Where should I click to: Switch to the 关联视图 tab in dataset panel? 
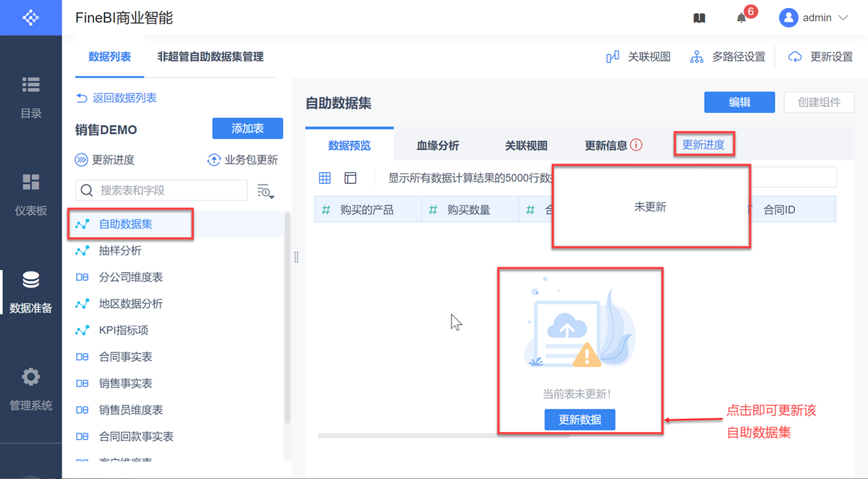[526, 145]
